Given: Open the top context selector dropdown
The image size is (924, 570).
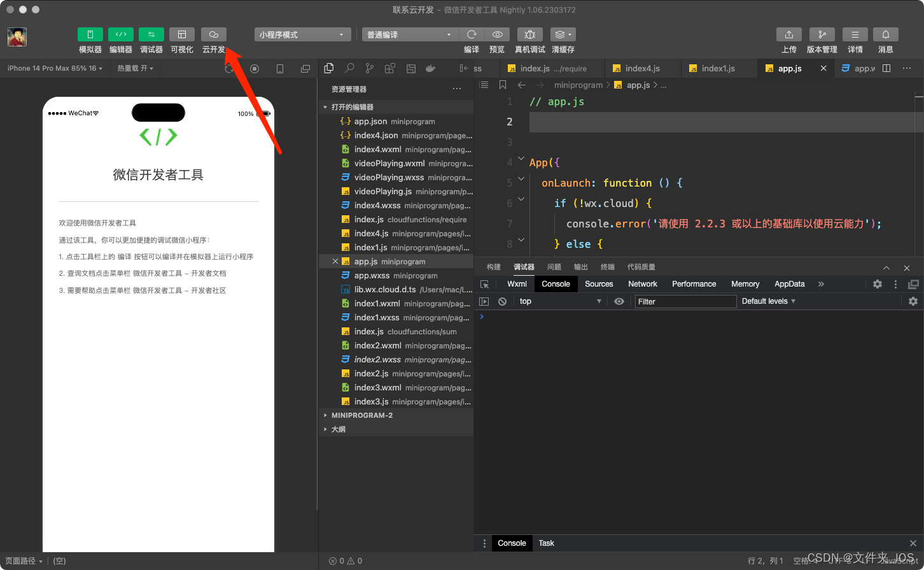Looking at the screenshot, I should pos(560,301).
